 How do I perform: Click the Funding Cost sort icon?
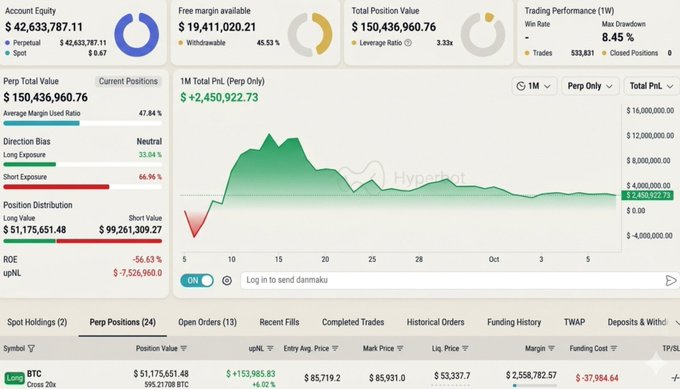(613, 348)
